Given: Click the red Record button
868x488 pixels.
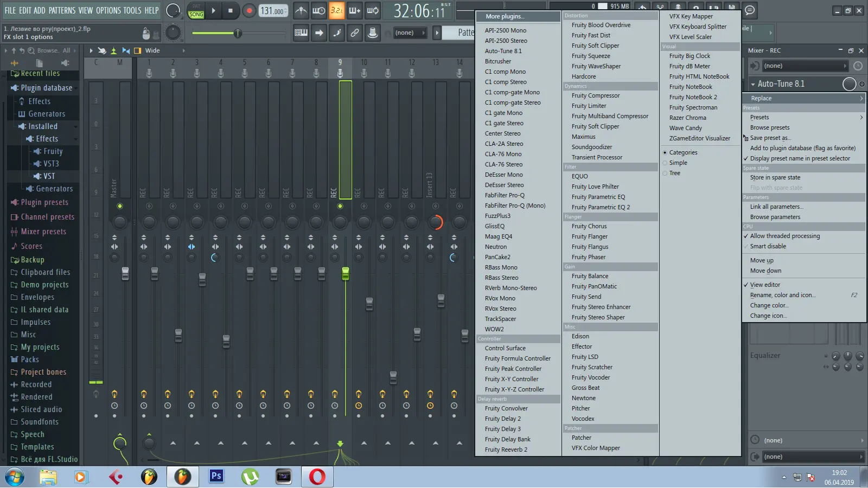Looking at the screenshot, I should [x=249, y=10].
